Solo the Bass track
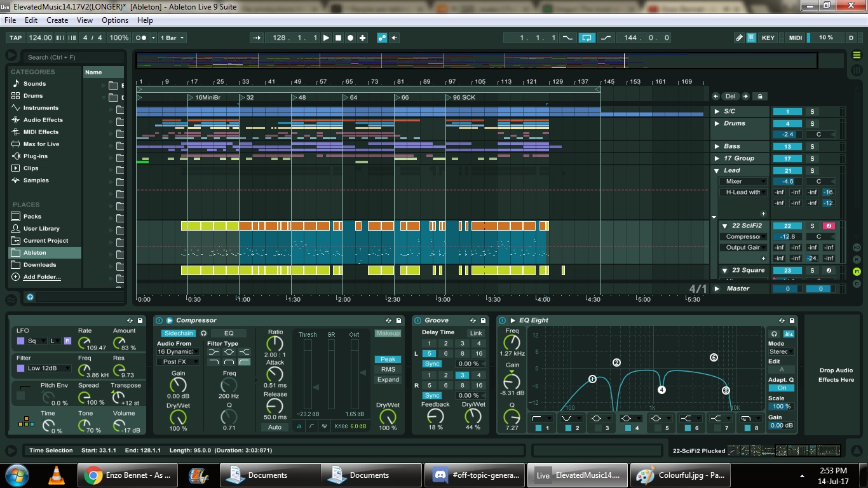The image size is (868, 488). (x=811, y=147)
